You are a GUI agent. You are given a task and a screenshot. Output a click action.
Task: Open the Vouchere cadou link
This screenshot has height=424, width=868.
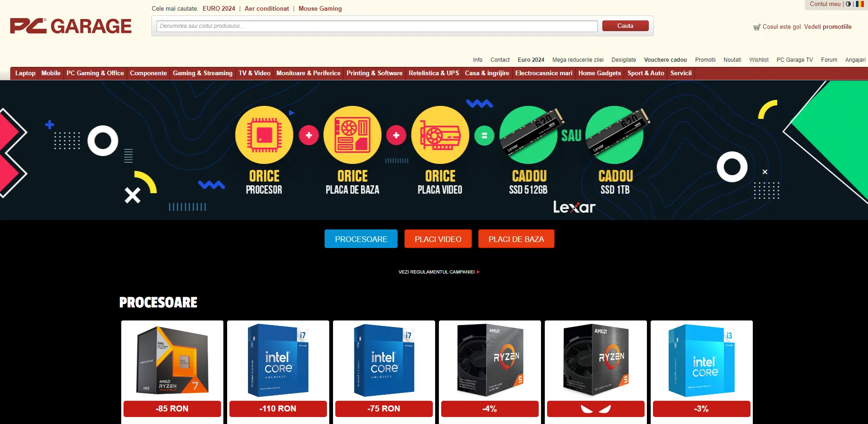pyautogui.click(x=665, y=60)
